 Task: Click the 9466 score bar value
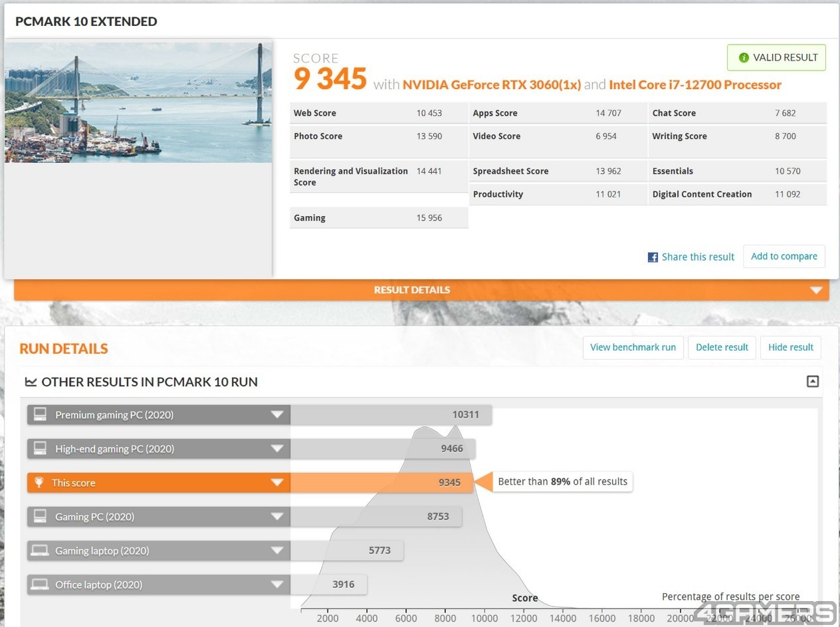[452, 449]
